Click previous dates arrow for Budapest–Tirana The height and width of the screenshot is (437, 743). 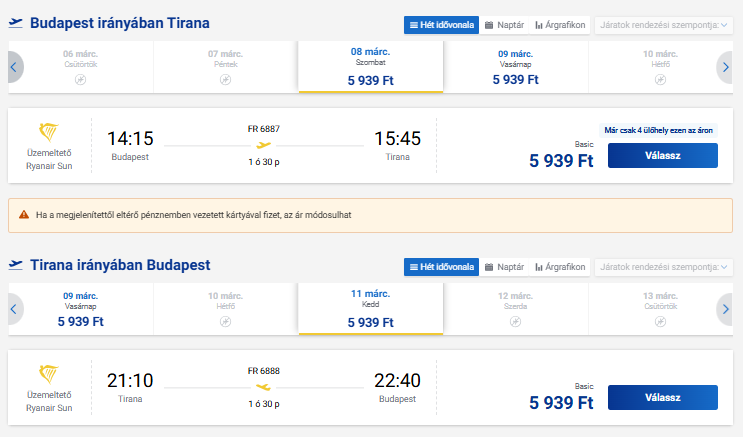point(14,67)
